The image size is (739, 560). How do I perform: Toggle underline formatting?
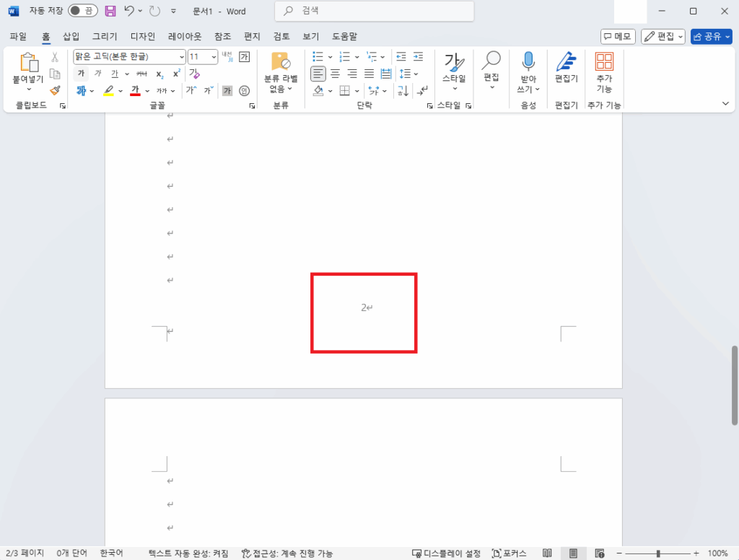click(x=114, y=73)
